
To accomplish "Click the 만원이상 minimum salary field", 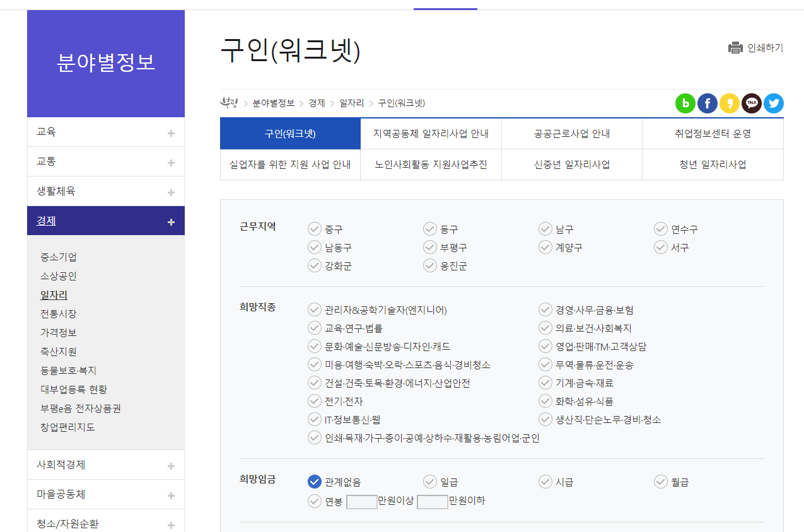I will [362, 502].
